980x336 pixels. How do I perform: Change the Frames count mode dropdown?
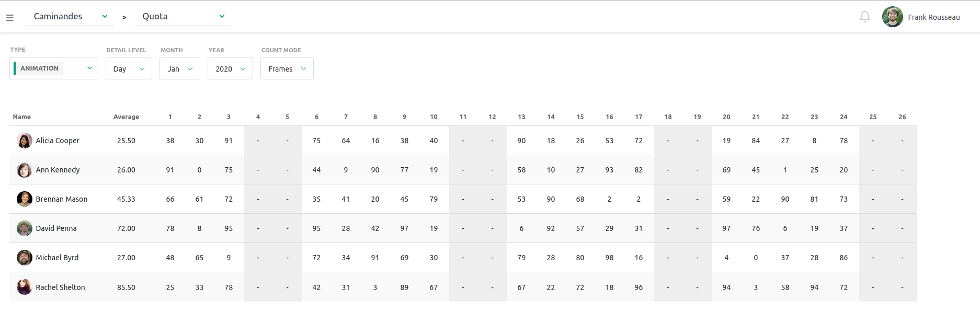tap(287, 68)
